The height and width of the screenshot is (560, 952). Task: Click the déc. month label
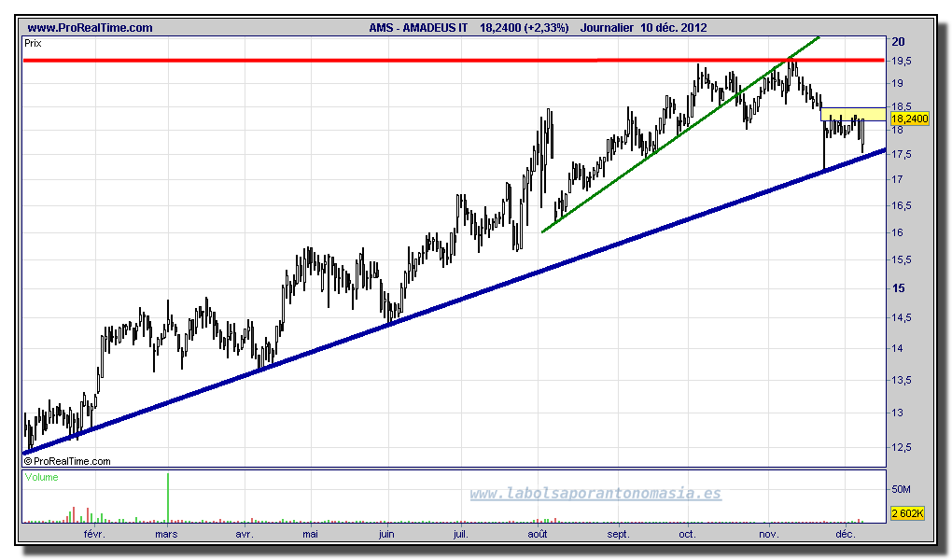pyautogui.click(x=846, y=535)
